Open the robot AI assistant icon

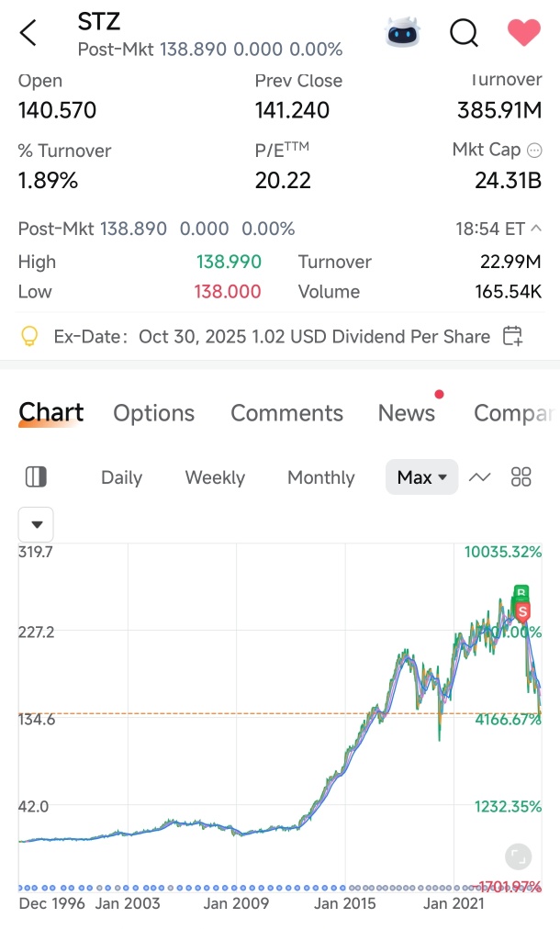tap(402, 33)
